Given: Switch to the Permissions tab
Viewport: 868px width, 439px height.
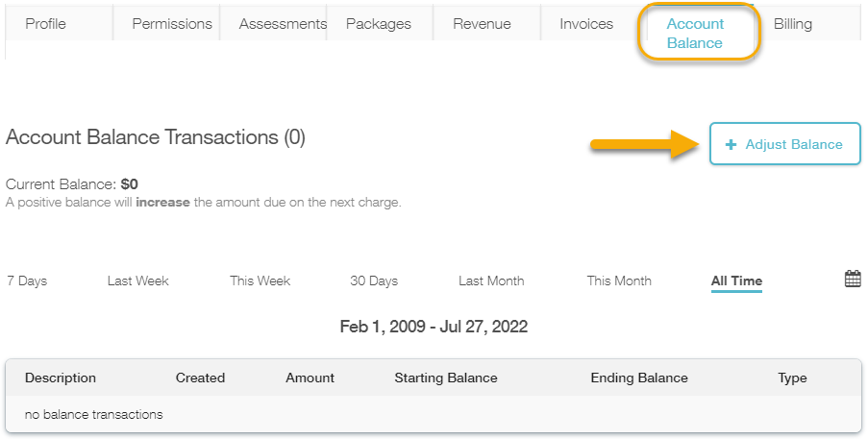Looking at the screenshot, I should 172,24.
